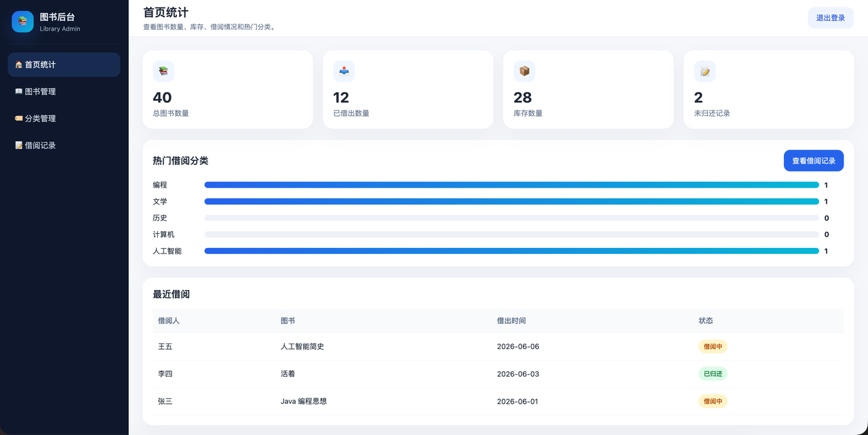Click the 人工智能 category progress bar

[511, 251]
